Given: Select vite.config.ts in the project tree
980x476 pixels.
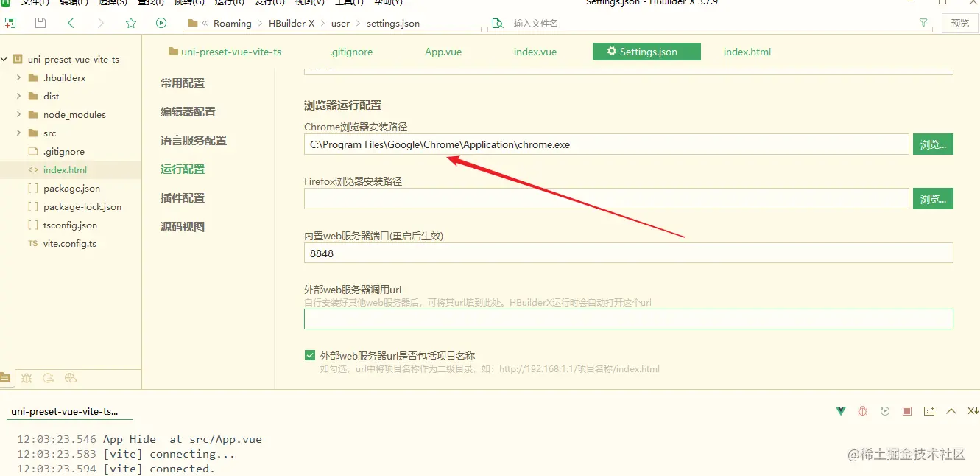Looking at the screenshot, I should pyautogui.click(x=70, y=243).
